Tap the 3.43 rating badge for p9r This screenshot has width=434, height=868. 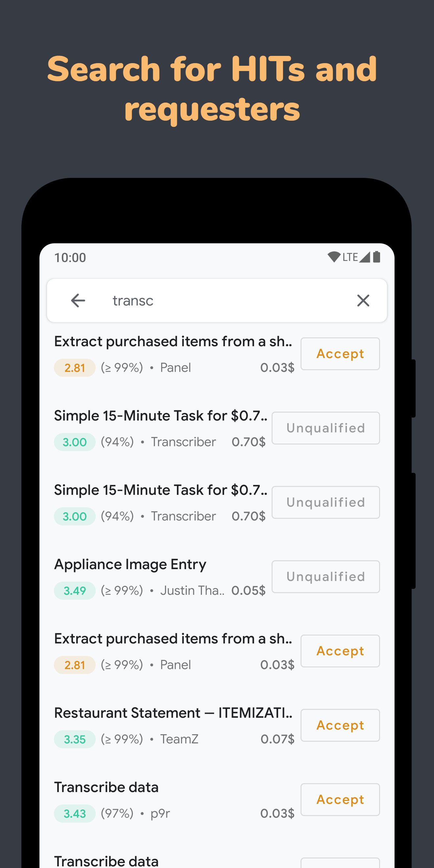(74, 814)
